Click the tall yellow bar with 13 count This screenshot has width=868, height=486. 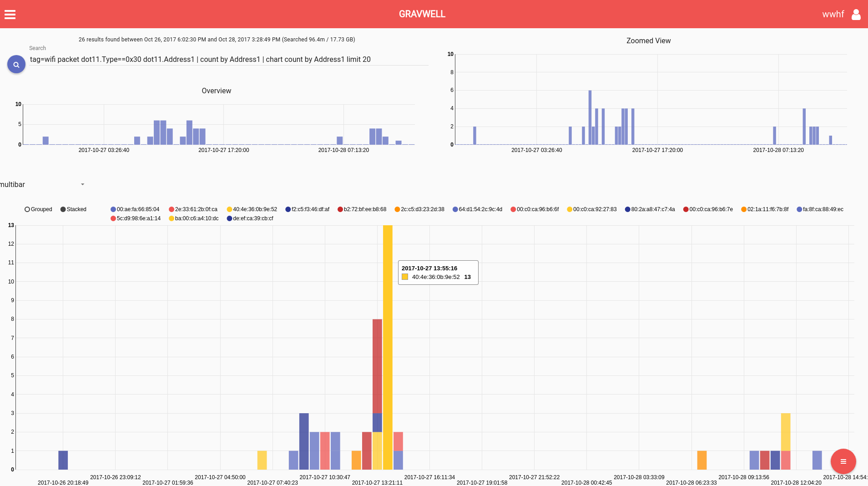pos(388,346)
